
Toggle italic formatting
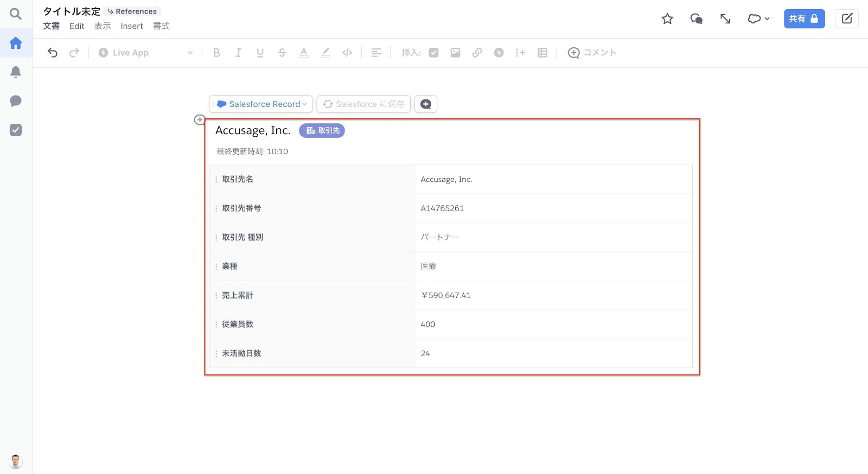238,53
